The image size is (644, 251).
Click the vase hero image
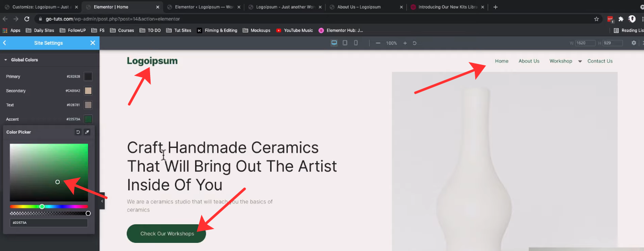pos(505,161)
